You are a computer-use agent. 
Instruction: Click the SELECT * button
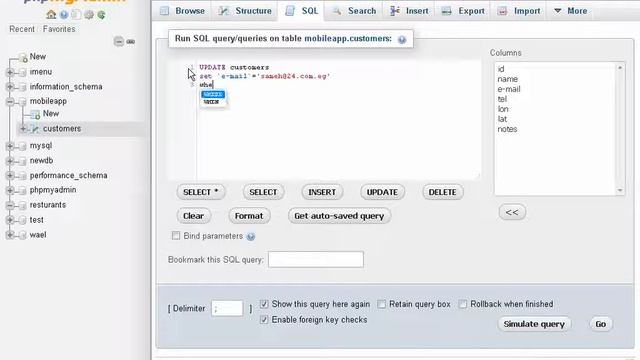(x=201, y=192)
